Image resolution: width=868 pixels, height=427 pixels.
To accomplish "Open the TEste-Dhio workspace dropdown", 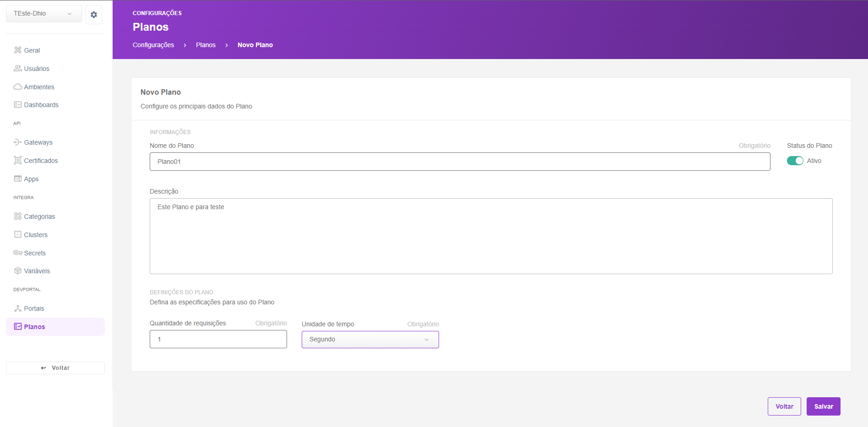I will 44,14.
